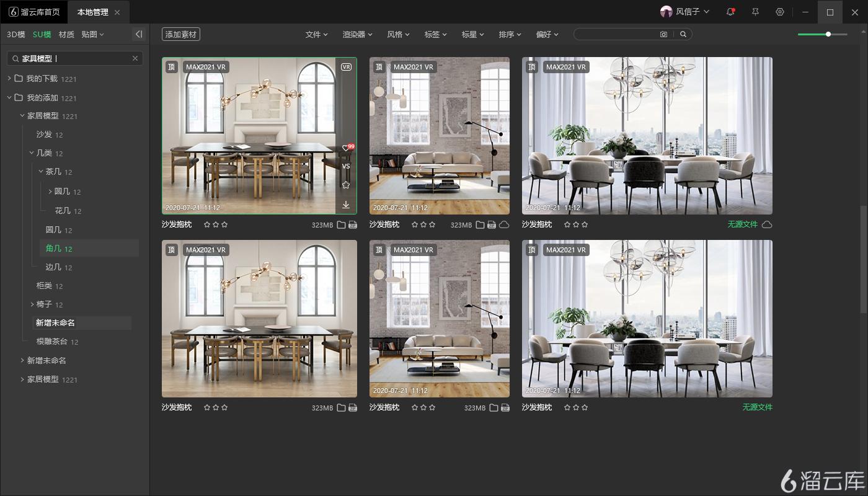868x496 pixels.
Task: Open the notifications bell icon
Action: 730,12
